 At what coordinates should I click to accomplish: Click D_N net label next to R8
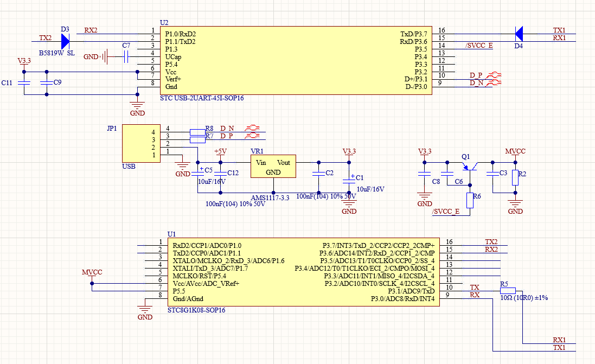click(x=227, y=129)
